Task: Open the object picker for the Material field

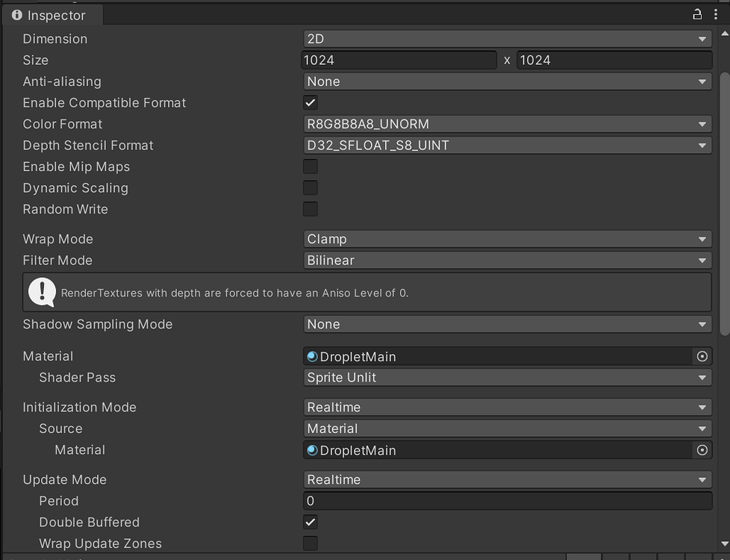Action: point(702,356)
